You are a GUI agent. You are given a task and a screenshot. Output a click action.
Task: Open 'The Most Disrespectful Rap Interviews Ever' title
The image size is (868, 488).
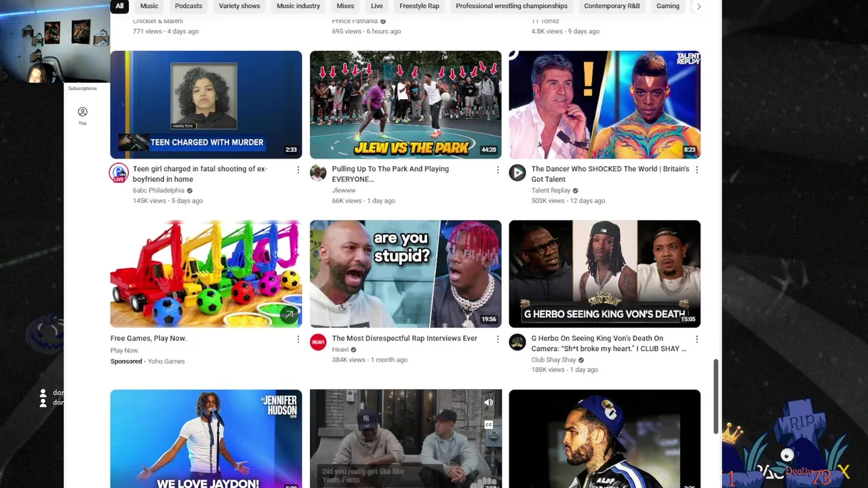click(405, 338)
